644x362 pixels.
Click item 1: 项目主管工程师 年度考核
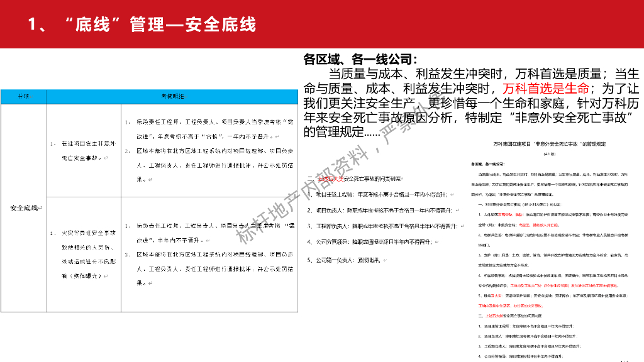point(380,195)
